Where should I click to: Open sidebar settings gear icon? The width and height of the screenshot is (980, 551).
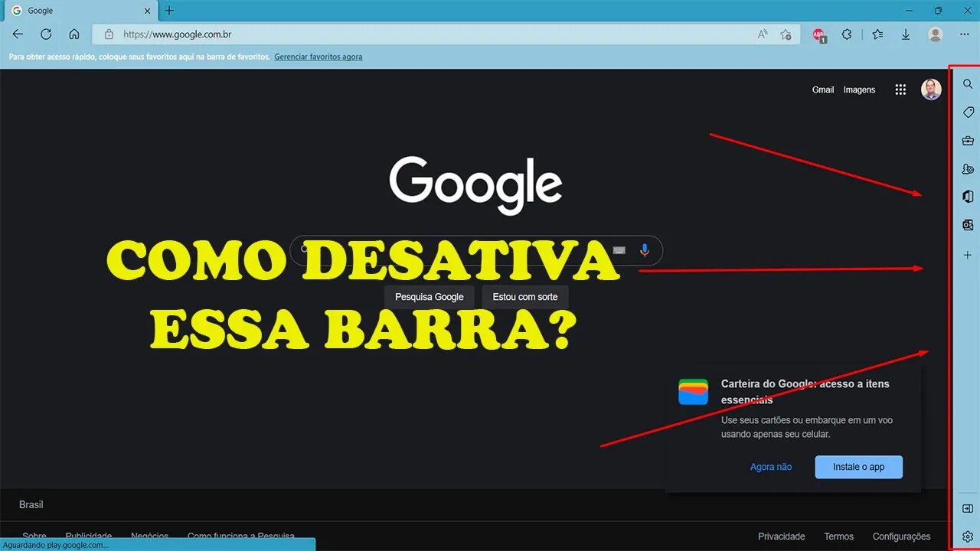(968, 536)
